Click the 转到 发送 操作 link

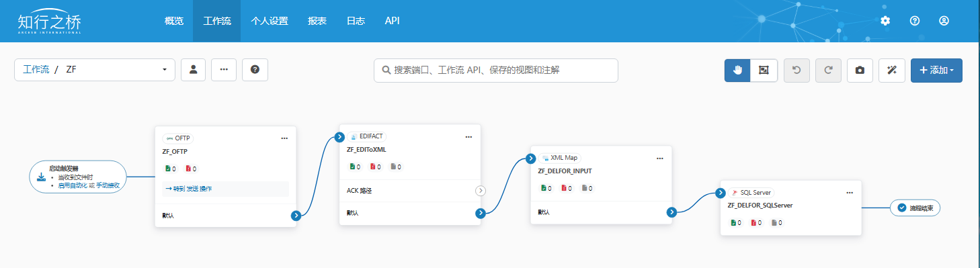pos(188,189)
